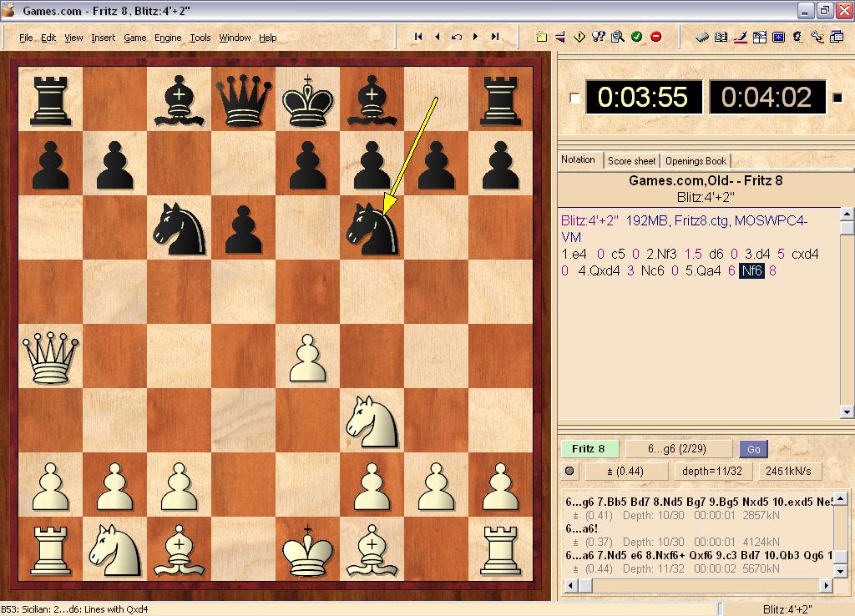855x616 pixels.
Task: Click the knight head coach icon
Action: click(x=797, y=37)
